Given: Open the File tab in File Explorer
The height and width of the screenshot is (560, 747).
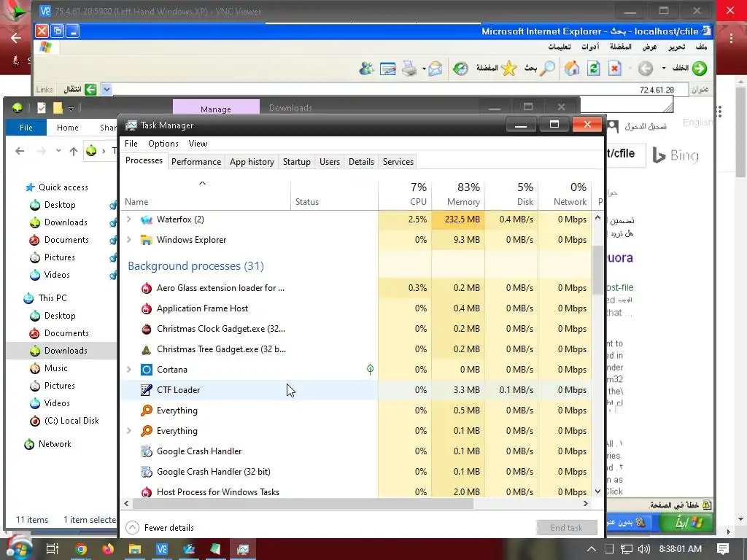Looking at the screenshot, I should 26,128.
